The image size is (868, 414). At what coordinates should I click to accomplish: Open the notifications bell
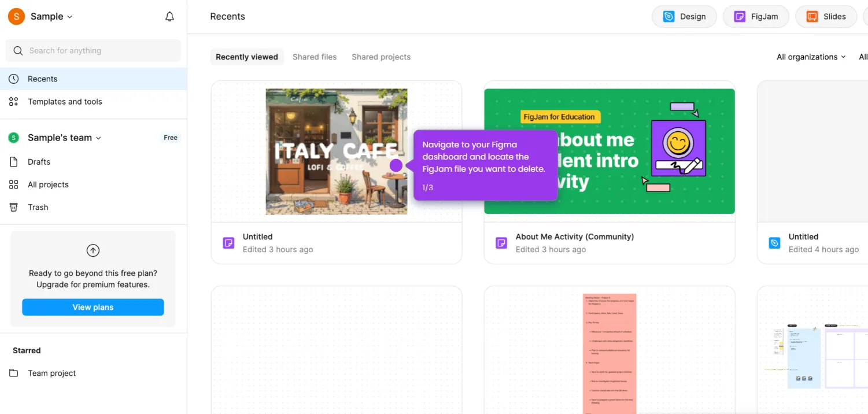tap(169, 17)
